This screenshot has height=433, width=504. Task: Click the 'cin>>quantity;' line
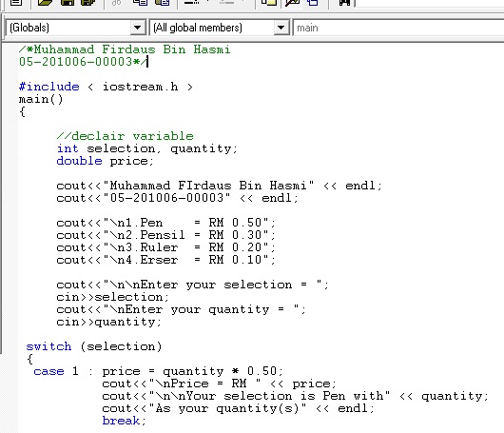pyautogui.click(x=109, y=322)
